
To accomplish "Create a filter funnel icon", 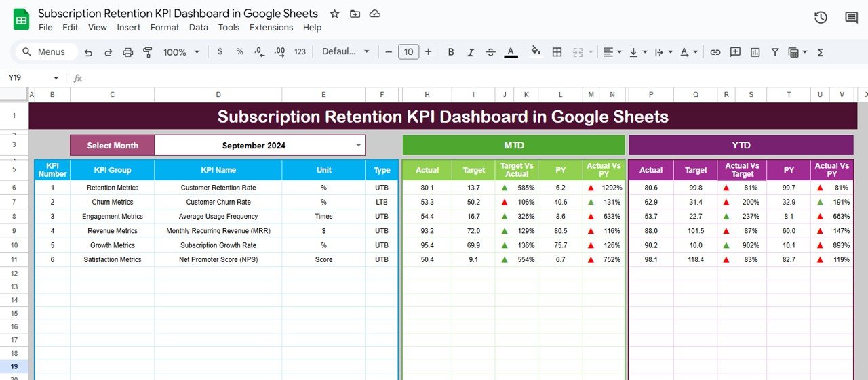I will (x=775, y=52).
